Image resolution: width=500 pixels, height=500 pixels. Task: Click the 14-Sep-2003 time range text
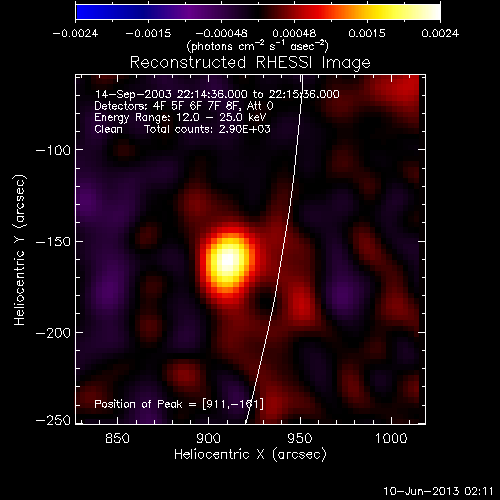coord(217,94)
